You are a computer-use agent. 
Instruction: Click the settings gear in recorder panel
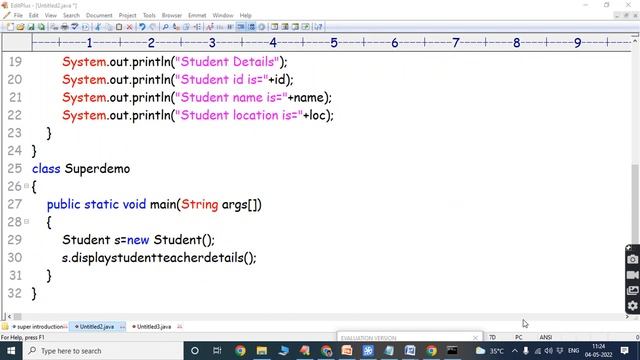coord(632,306)
